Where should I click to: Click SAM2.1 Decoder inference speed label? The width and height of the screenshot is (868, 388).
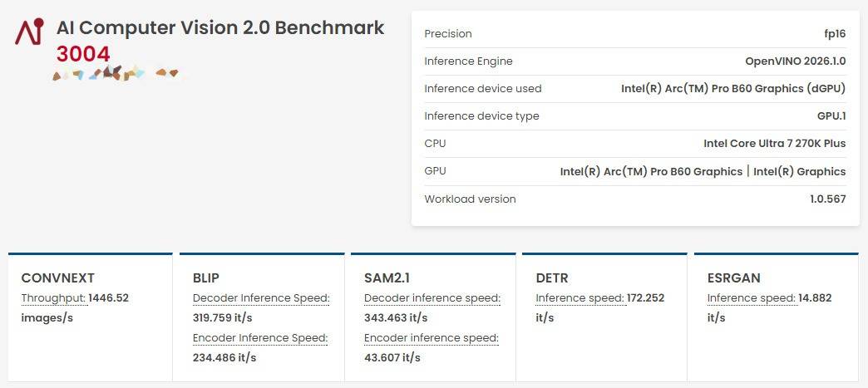[x=432, y=298]
